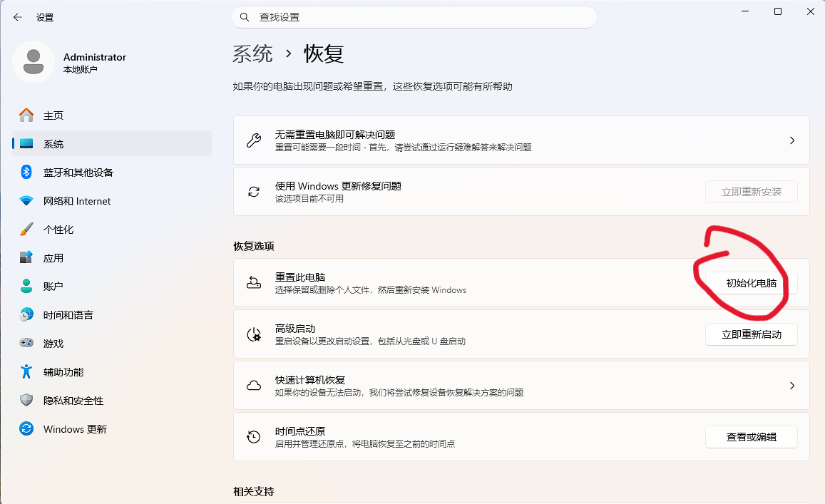Open 个性化 settings label
The width and height of the screenshot is (825, 504).
pyautogui.click(x=58, y=230)
